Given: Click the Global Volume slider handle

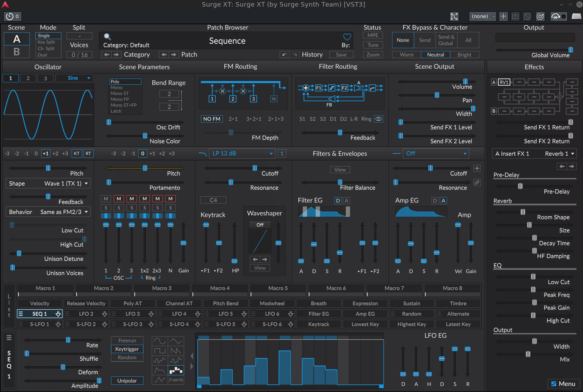Looking at the screenshot, I should [x=571, y=50].
